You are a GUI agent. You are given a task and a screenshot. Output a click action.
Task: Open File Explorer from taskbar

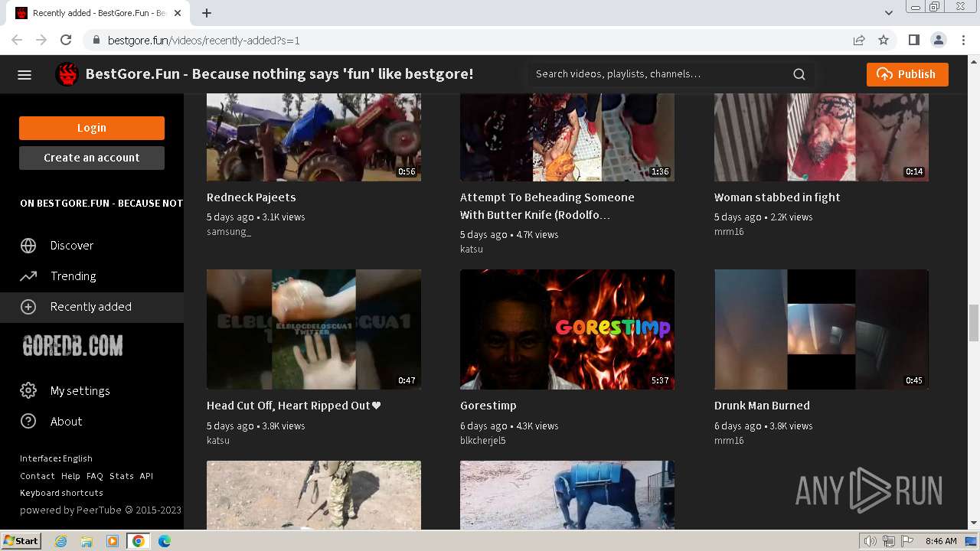[87, 541]
